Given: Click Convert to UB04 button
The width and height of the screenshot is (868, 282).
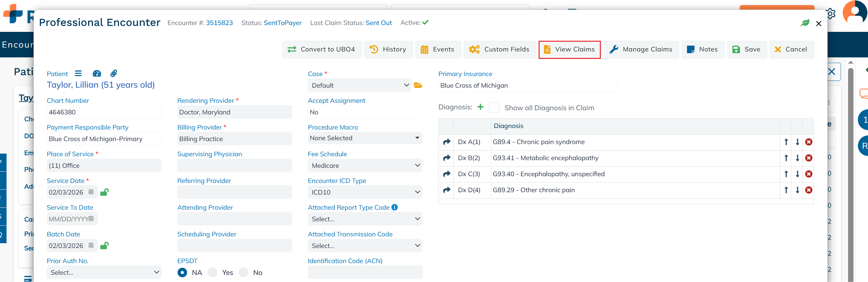Looking at the screenshot, I should (x=322, y=49).
